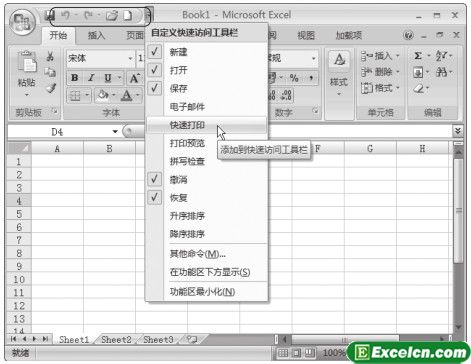
Task: Switch to the Sheet3 worksheet tab
Action: [x=158, y=340]
